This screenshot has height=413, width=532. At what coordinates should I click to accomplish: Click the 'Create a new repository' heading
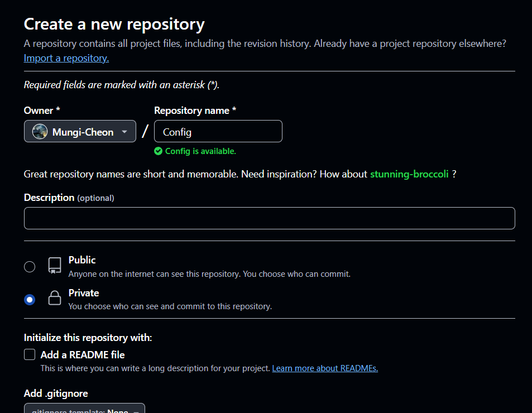114,24
